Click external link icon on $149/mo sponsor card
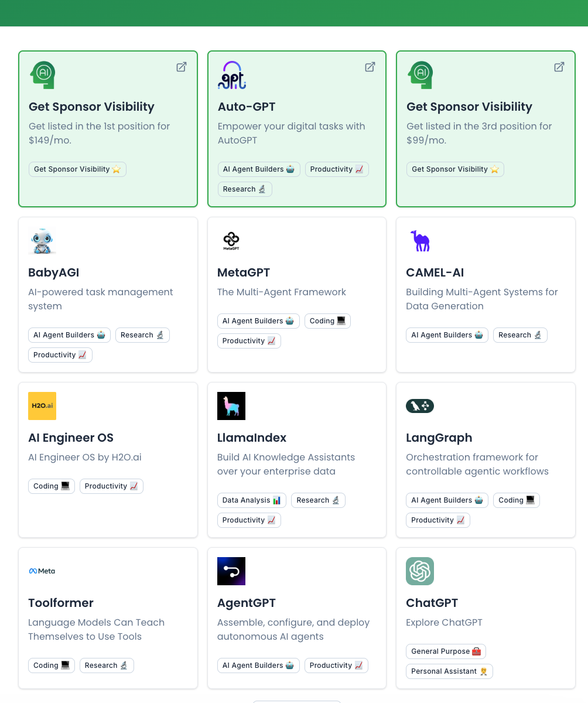Screen dimensions: 588x703 pos(182,67)
